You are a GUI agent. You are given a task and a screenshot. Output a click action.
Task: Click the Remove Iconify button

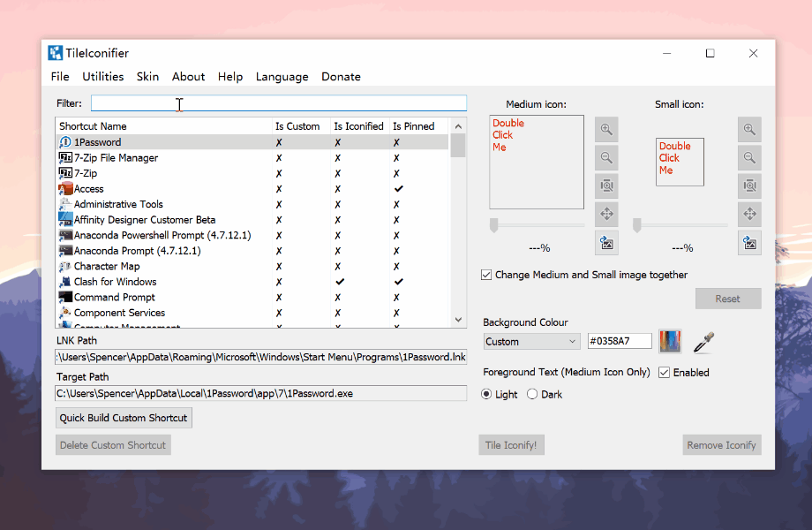721,444
